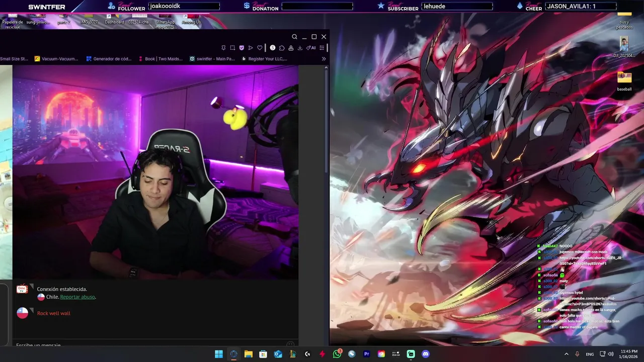Click chat message canta master of pupets

pos(579,327)
